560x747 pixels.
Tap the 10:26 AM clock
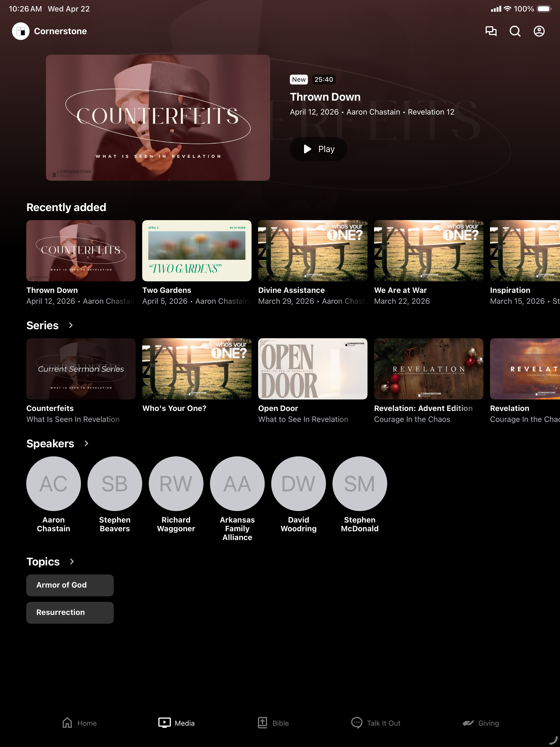25,9
